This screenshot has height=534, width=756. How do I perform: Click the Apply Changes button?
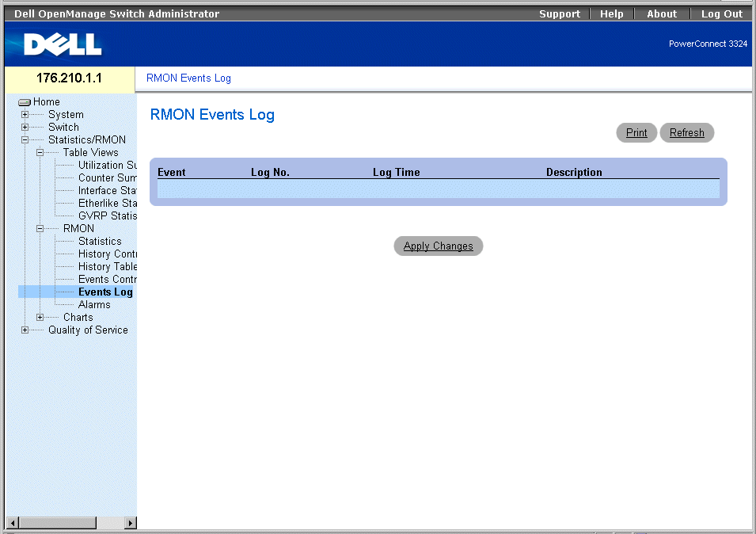tap(439, 246)
